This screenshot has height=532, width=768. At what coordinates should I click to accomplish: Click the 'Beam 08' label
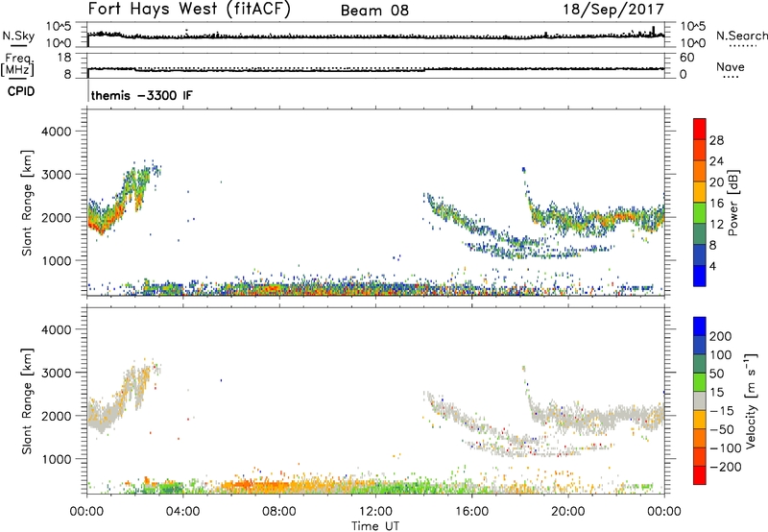pyautogui.click(x=374, y=11)
